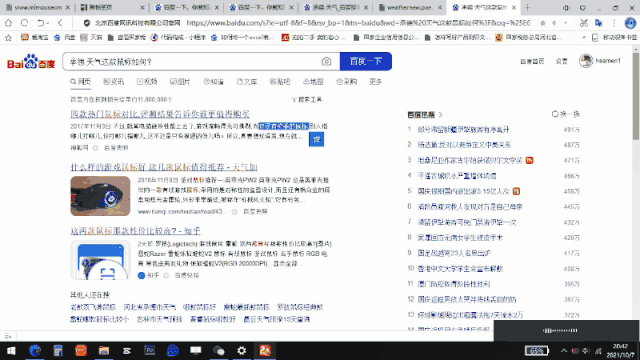Viewport: 640px width, 360px height.
Task: Open 移动设备书签 folder
Action: (x=615, y=38)
